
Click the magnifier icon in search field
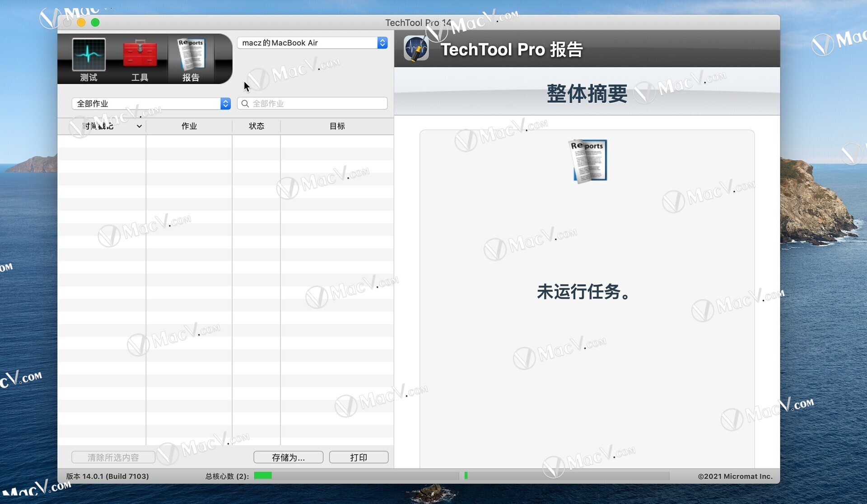pyautogui.click(x=245, y=104)
